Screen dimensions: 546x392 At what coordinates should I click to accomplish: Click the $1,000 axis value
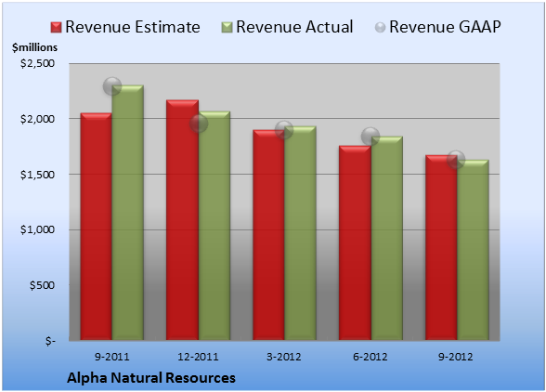pyautogui.click(x=37, y=229)
